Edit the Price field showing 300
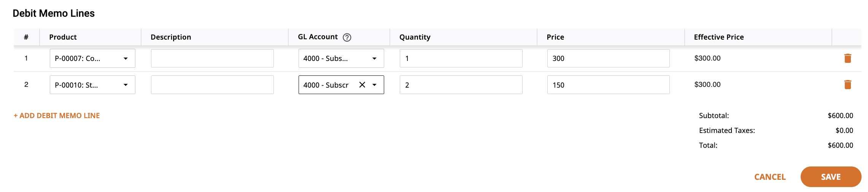 (609, 58)
